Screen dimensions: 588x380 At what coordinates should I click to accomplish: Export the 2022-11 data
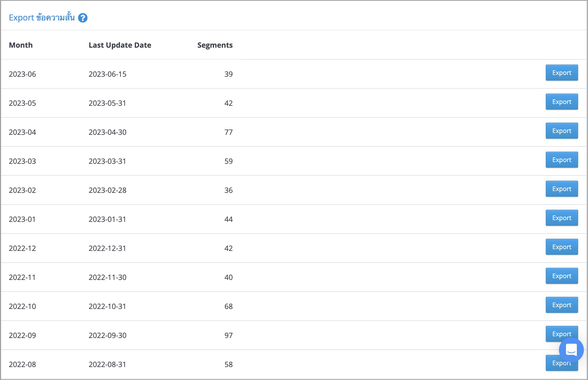(x=562, y=276)
